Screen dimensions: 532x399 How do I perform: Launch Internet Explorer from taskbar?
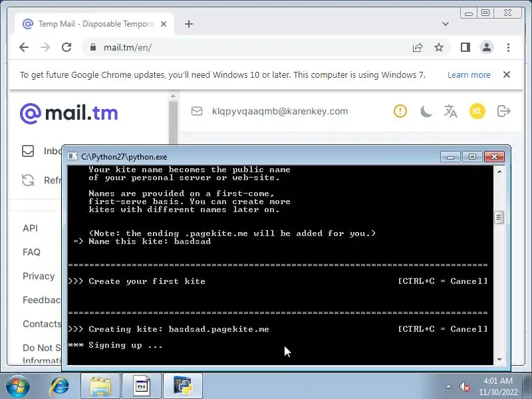pyautogui.click(x=59, y=386)
